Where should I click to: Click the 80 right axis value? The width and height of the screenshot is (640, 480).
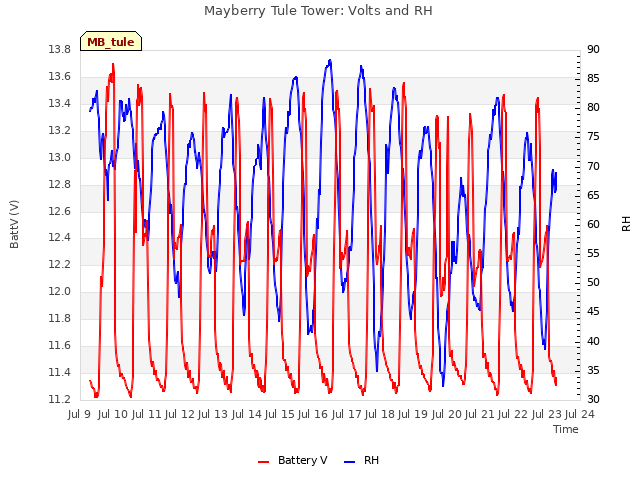pos(593,107)
